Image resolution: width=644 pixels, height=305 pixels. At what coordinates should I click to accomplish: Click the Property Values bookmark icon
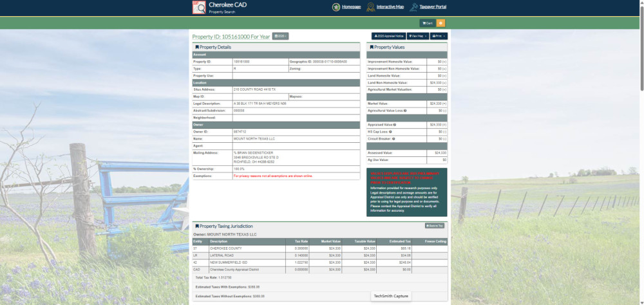pyautogui.click(x=372, y=47)
